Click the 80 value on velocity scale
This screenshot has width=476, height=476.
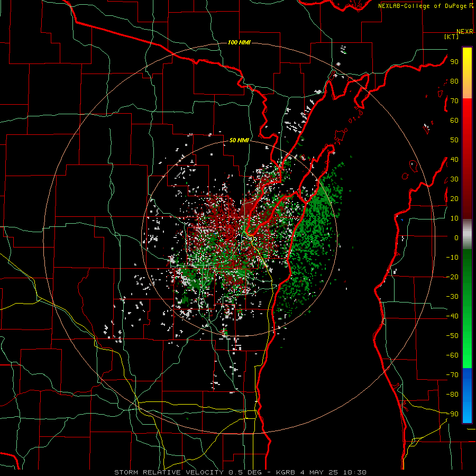pyautogui.click(x=454, y=81)
